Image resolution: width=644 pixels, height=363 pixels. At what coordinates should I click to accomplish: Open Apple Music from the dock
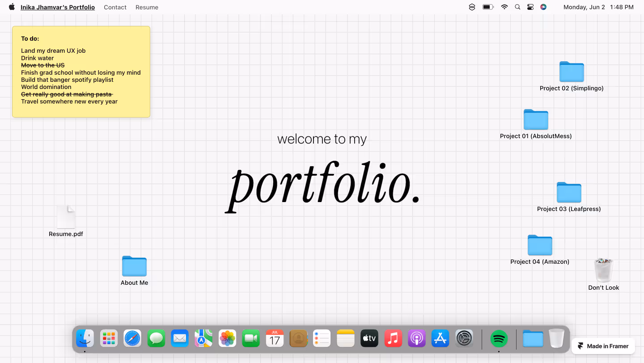393,338
